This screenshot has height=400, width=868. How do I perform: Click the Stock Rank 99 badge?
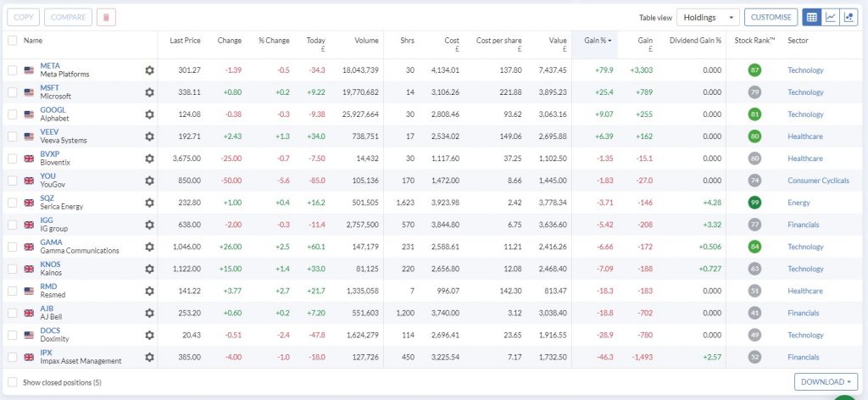754,203
